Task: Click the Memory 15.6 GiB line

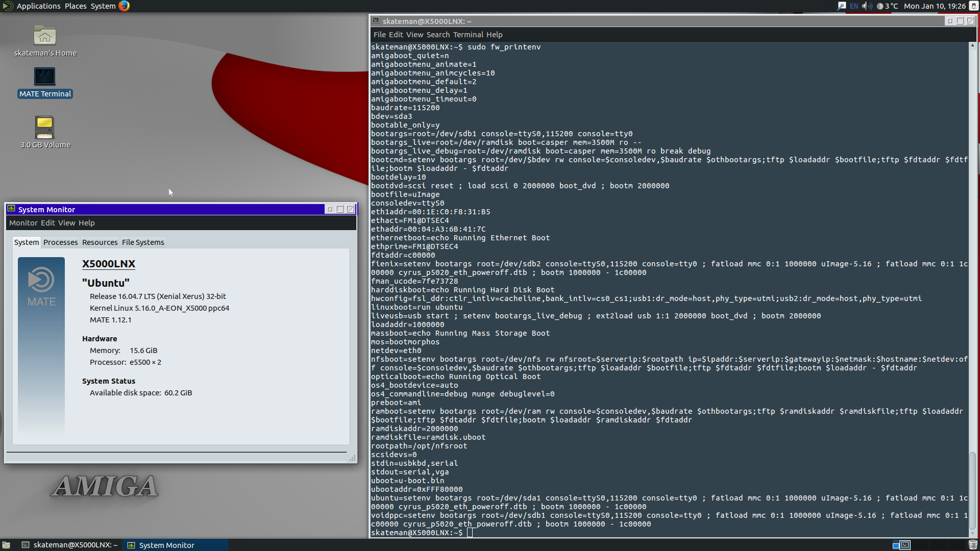Action: coord(124,350)
